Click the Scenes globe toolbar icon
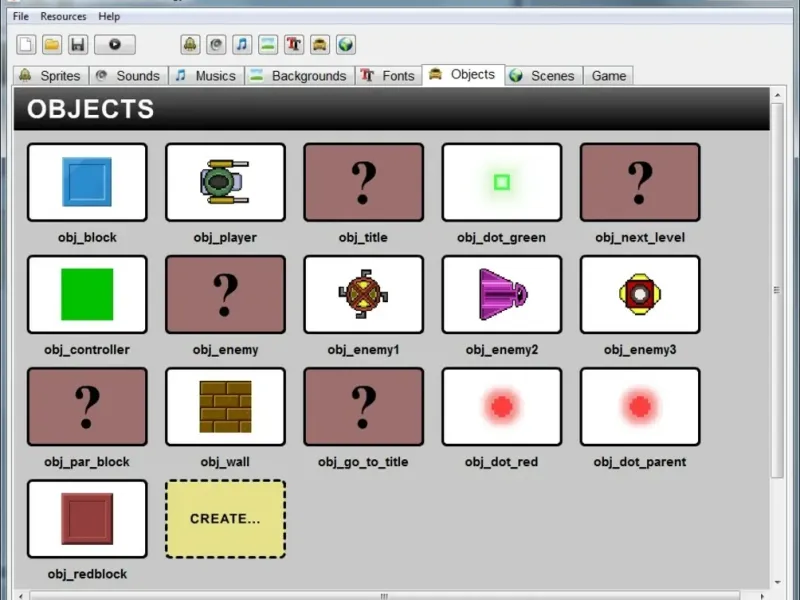This screenshot has width=800, height=600. (346, 45)
